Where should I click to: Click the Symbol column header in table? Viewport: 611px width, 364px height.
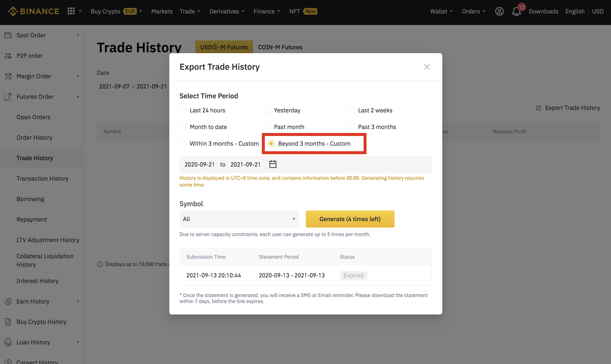click(x=112, y=131)
